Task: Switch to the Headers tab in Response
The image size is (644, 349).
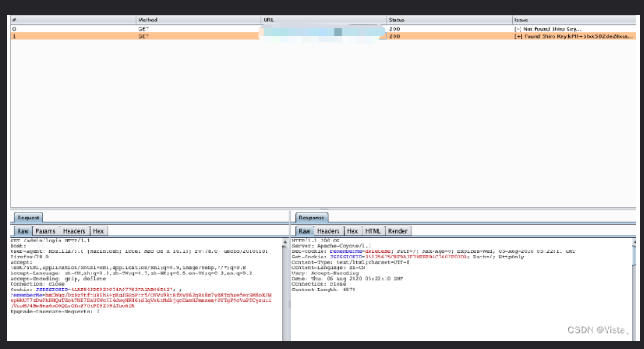Action: point(329,231)
